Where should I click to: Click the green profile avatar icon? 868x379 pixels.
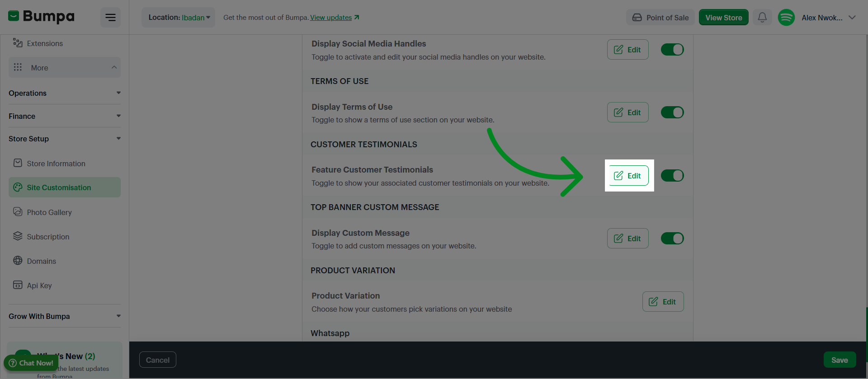point(786,18)
